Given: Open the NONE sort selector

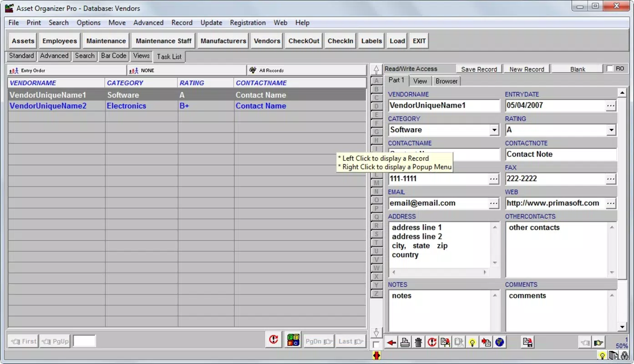Looking at the screenshot, I should click(x=187, y=71).
